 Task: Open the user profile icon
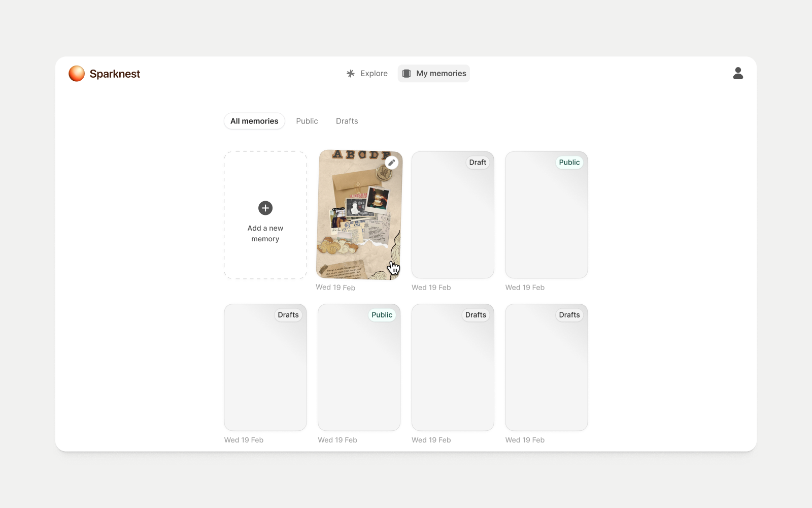point(738,74)
